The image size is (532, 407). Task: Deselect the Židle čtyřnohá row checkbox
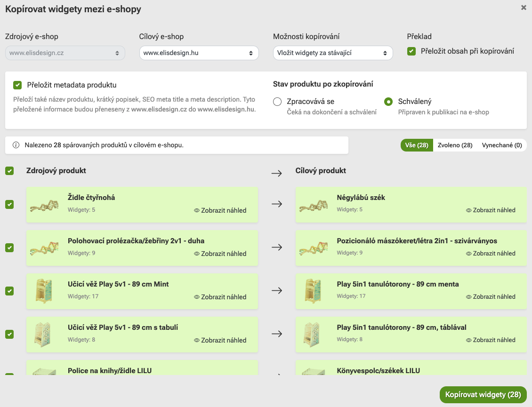click(9, 205)
